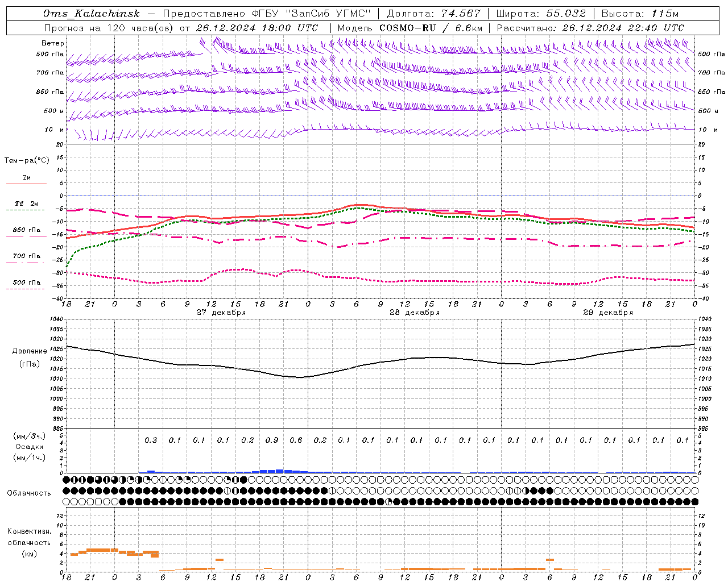Click the '10 м' wind level label on left
Viewport: 728px width, 582px height.
pos(55,130)
